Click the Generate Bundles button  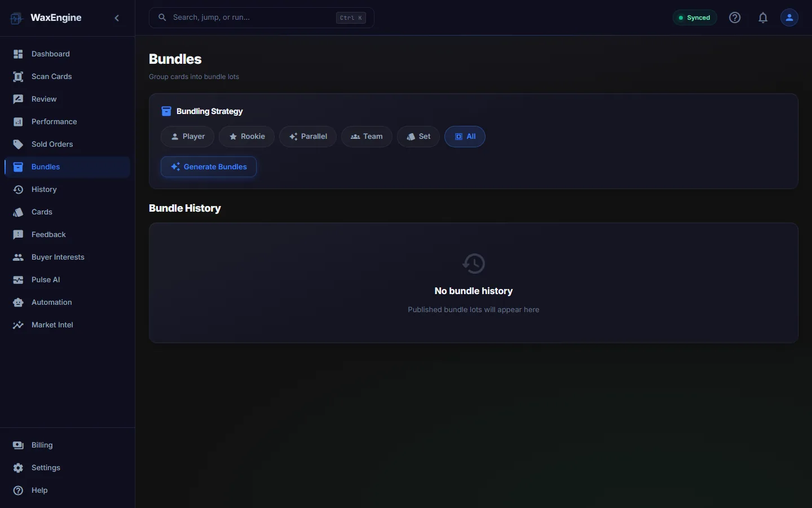pyautogui.click(x=209, y=167)
